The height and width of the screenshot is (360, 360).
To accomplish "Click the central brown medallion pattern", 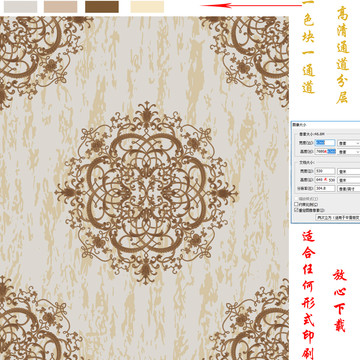I will point(146,193).
